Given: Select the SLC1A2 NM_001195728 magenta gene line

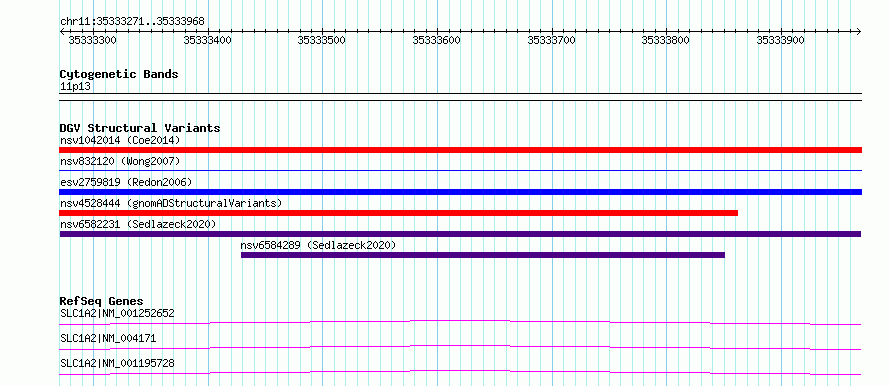Looking at the screenshot, I should click(460, 372).
